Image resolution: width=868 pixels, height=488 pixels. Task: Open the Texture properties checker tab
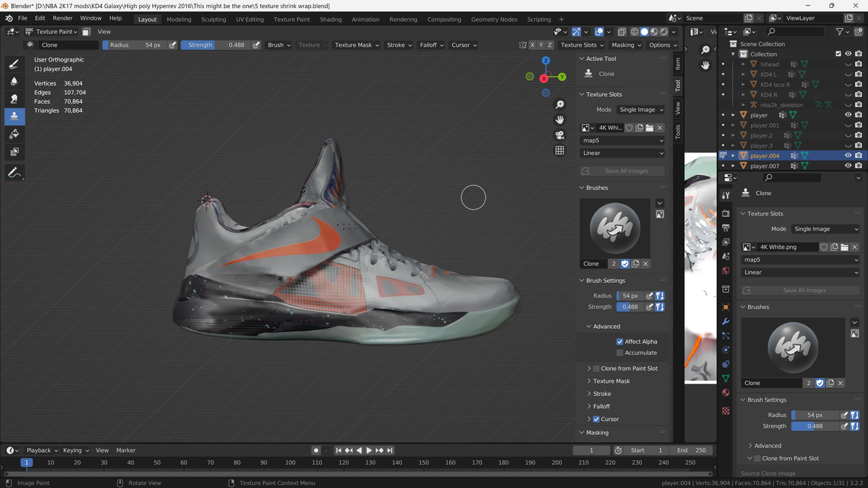point(726,411)
